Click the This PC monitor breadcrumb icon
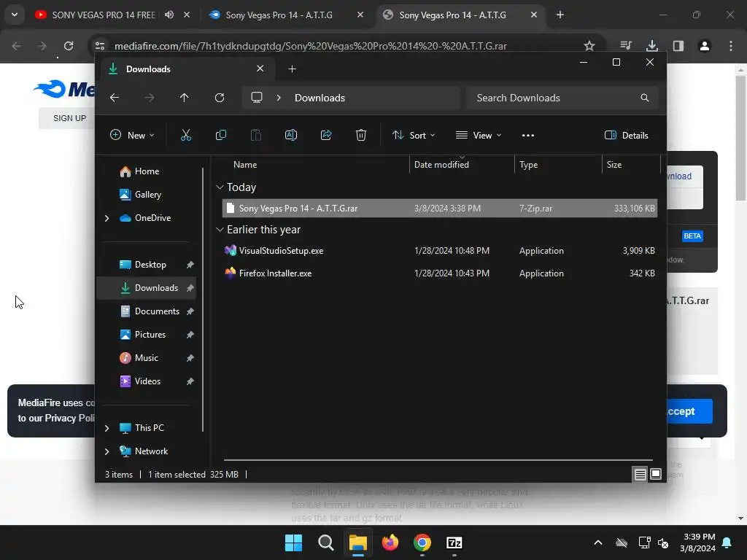The height and width of the screenshot is (560, 747). [257, 98]
